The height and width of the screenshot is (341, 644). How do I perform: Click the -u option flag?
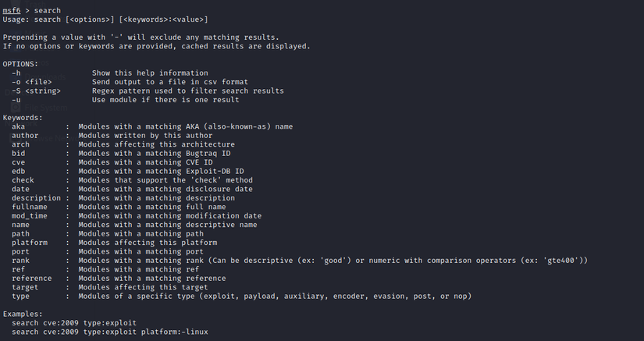[x=16, y=99]
